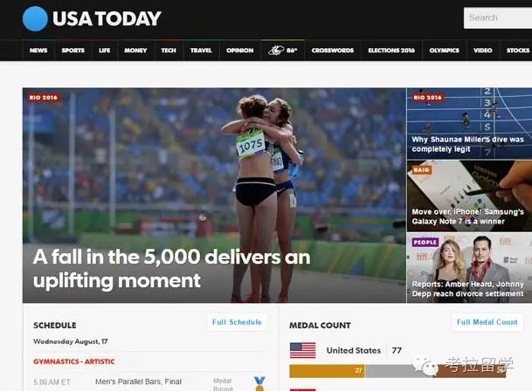Viewport: 532px width, 392px height.
Task: Open the weather icon showing 86°
Action: point(276,51)
